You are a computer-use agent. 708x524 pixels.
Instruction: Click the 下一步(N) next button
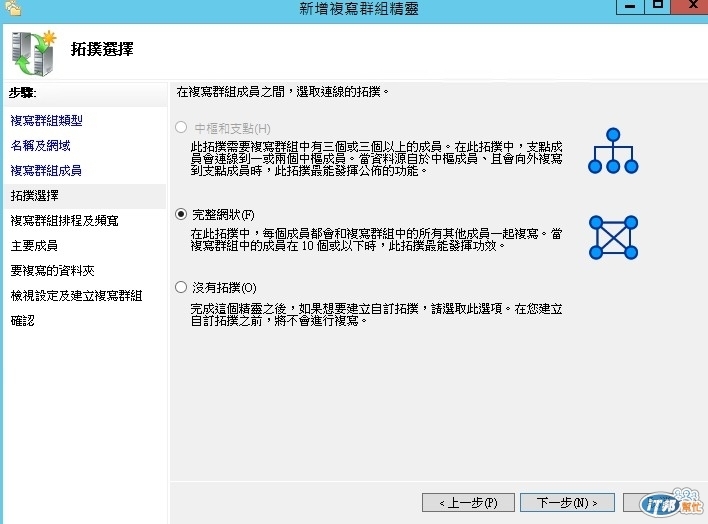(x=567, y=502)
